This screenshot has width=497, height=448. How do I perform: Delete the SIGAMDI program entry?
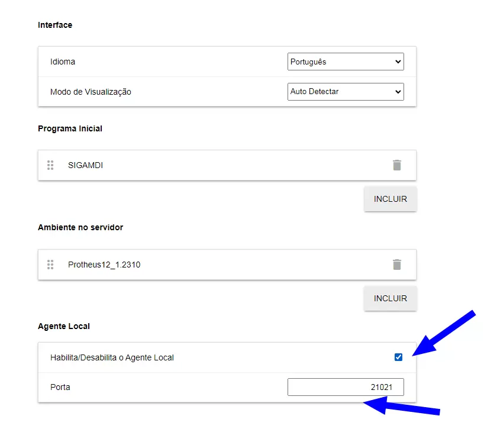[397, 165]
